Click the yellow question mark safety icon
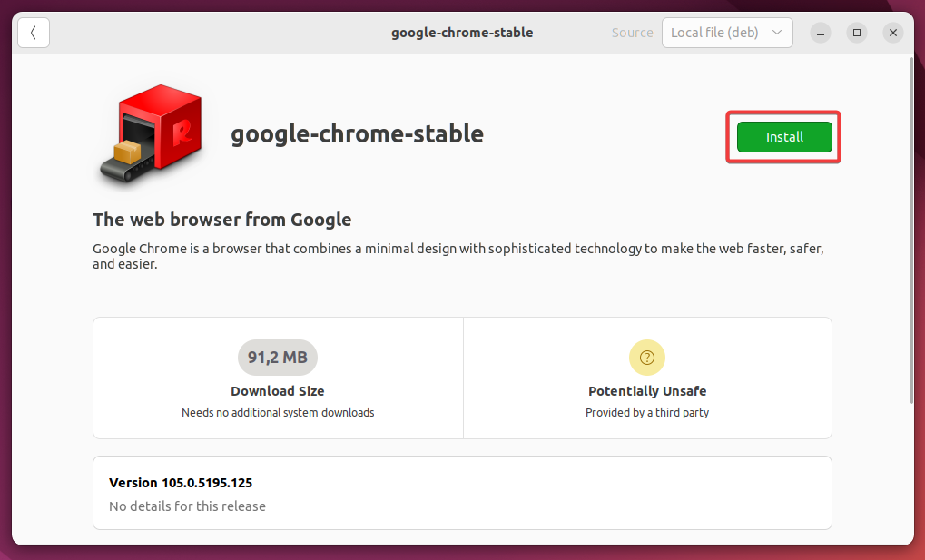 (647, 358)
